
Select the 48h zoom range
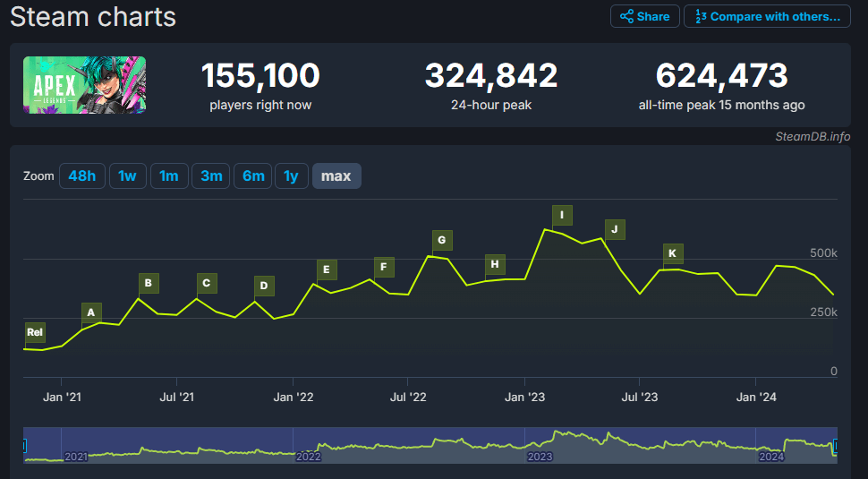point(81,176)
